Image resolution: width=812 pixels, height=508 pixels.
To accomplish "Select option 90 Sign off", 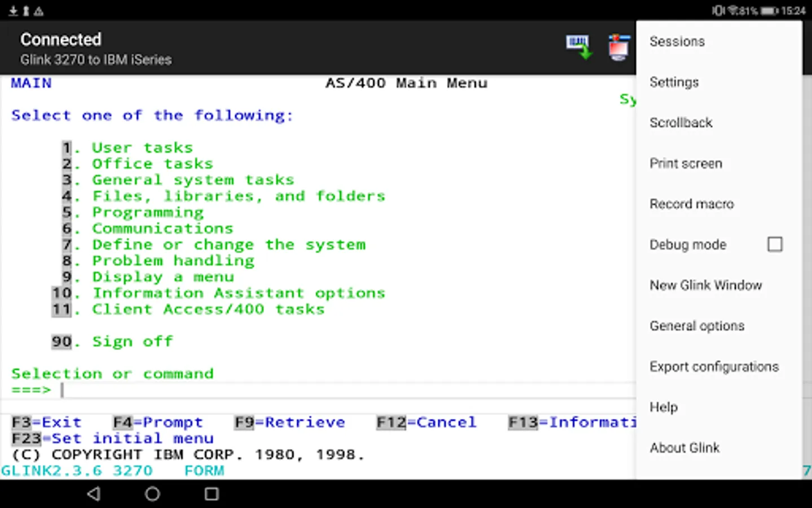I will (x=112, y=342).
